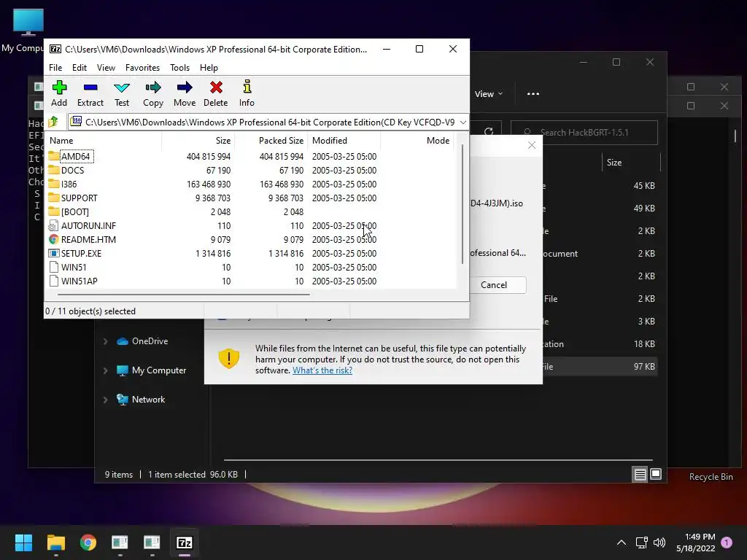747x560 pixels.
Task: Switch Explorer to details view
Action: [640, 474]
